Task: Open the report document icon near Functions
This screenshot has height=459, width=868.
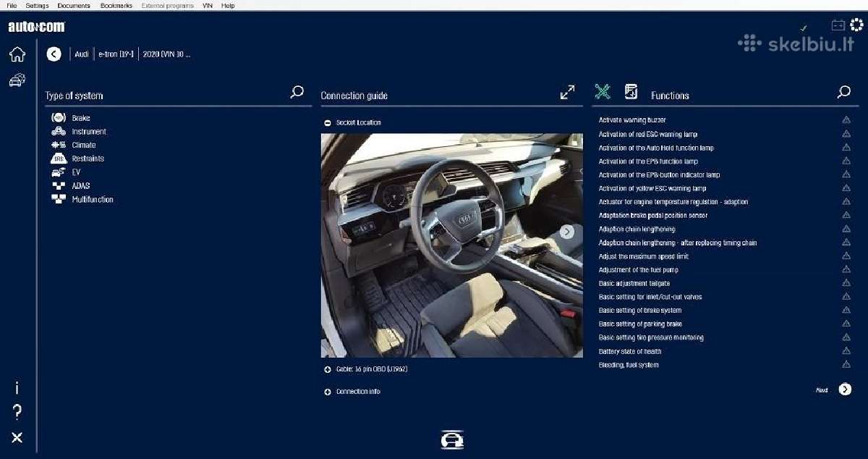Action: 631,91
